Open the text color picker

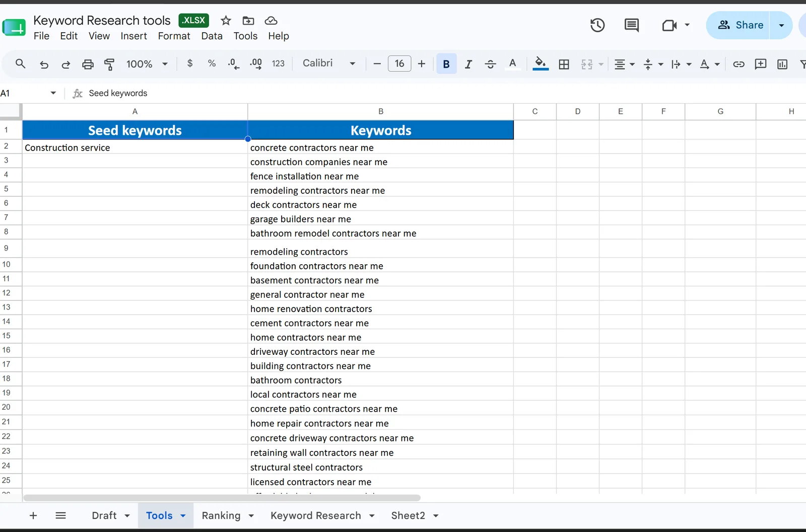(x=512, y=63)
